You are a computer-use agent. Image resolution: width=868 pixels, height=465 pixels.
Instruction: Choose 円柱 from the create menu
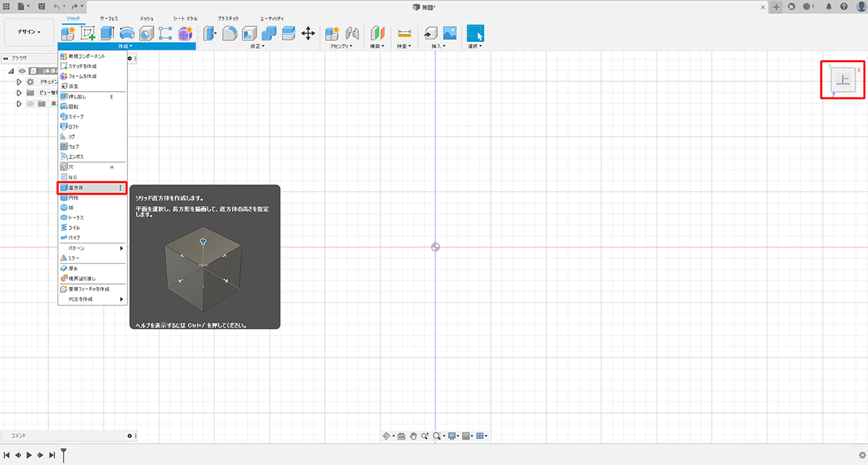(73, 197)
